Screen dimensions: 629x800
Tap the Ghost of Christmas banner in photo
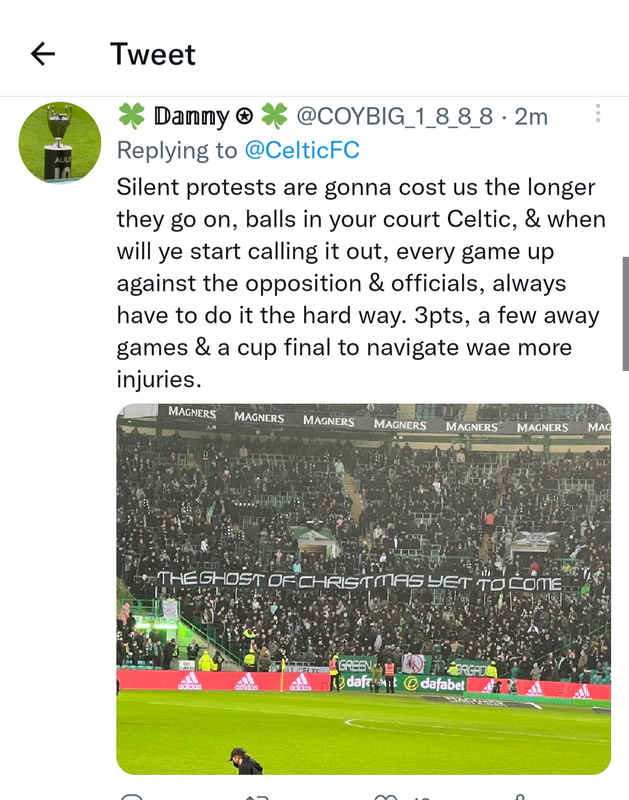(359, 581)
